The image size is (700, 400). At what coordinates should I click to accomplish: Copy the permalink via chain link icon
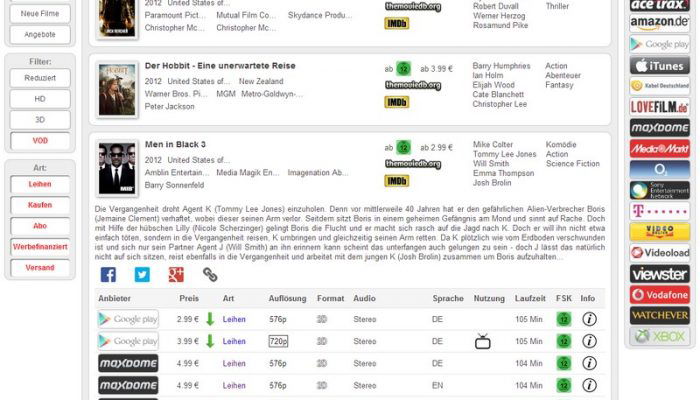click(210, 275)
